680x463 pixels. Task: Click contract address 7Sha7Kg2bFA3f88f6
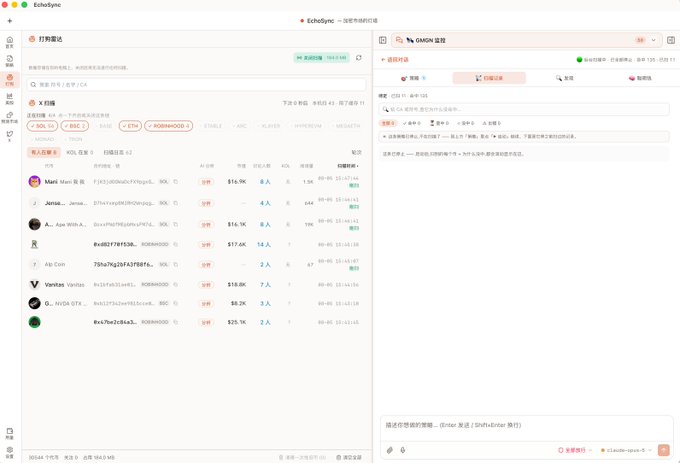tap(123, 264)
